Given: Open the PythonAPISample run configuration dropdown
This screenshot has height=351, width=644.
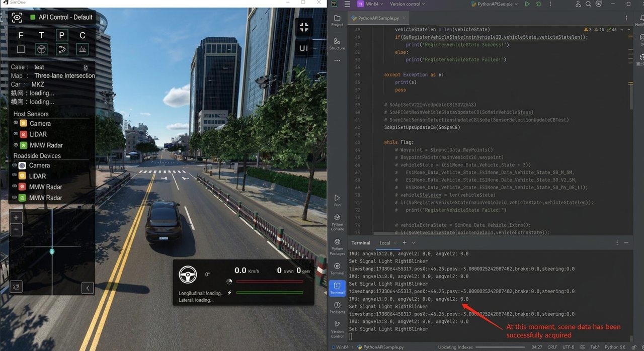Looking at the screenshot, I should point(495,4).
